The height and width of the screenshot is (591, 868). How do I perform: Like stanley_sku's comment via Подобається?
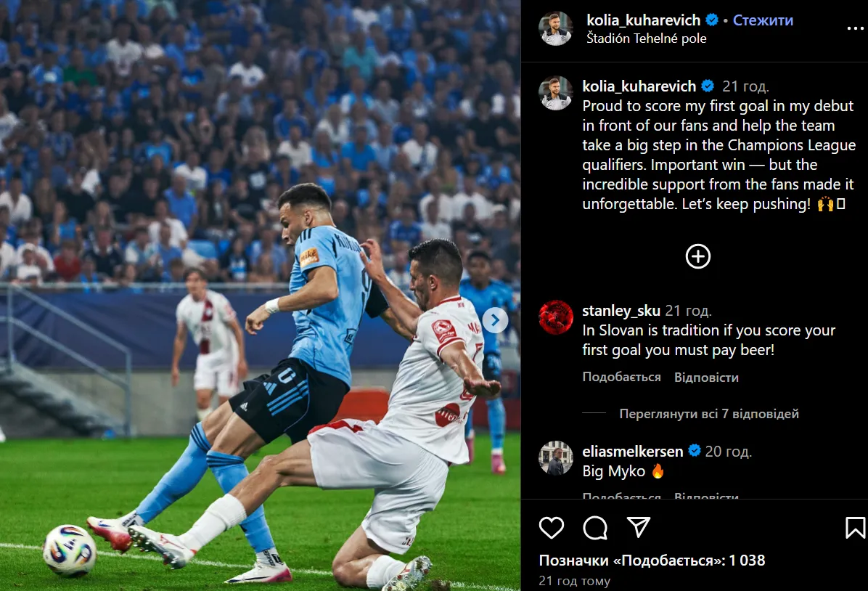pyautogui.click(x=621, y=378)
